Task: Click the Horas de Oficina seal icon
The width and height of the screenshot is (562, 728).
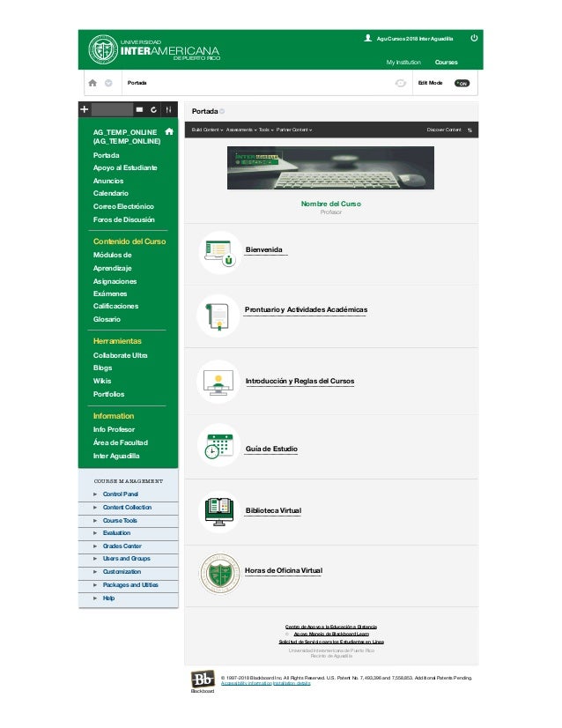Action: [220, 574]
